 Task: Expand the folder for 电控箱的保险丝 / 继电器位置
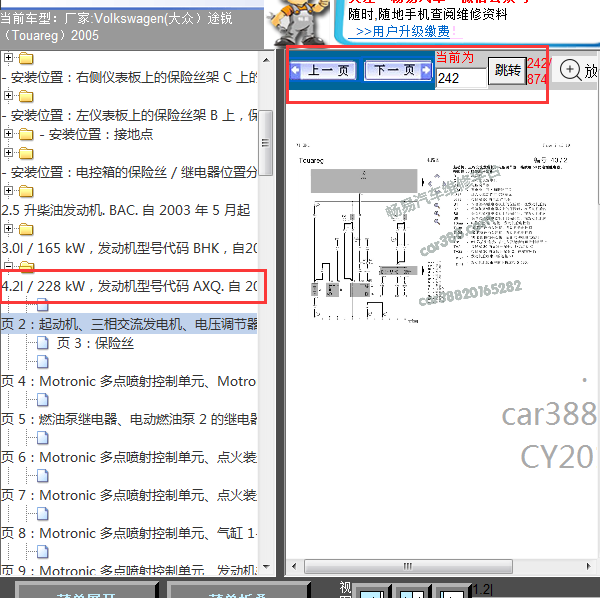[8, 153]
